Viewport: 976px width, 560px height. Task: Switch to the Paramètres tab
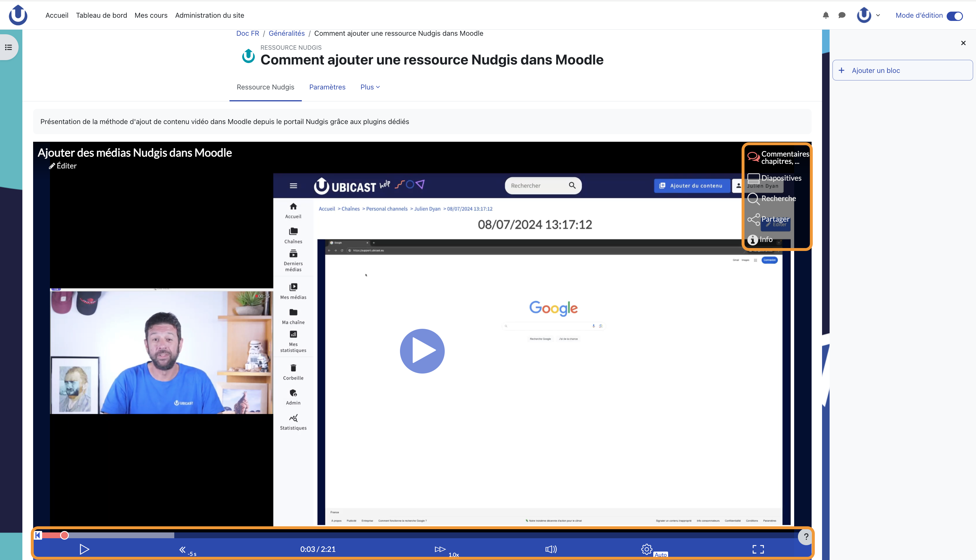click(x=327, y=87)
